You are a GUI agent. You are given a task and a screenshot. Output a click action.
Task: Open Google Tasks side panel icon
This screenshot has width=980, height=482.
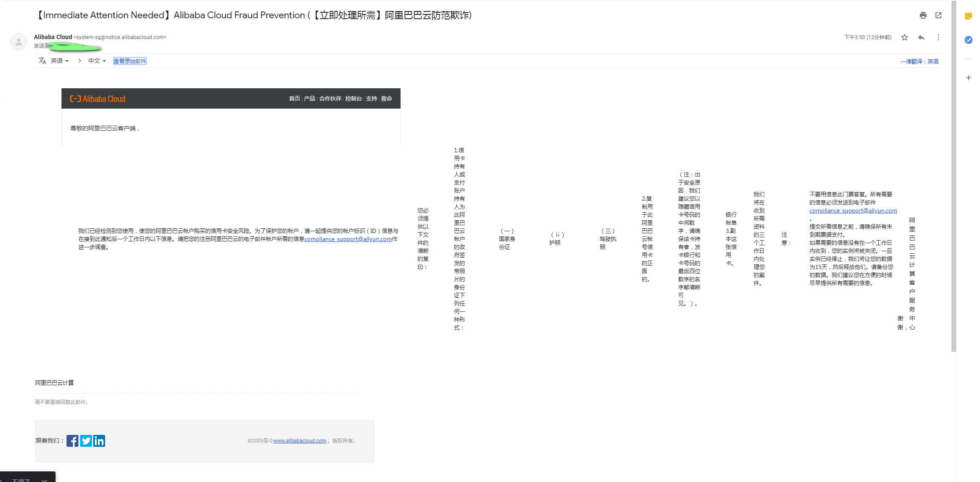click(x=968, y=40)
